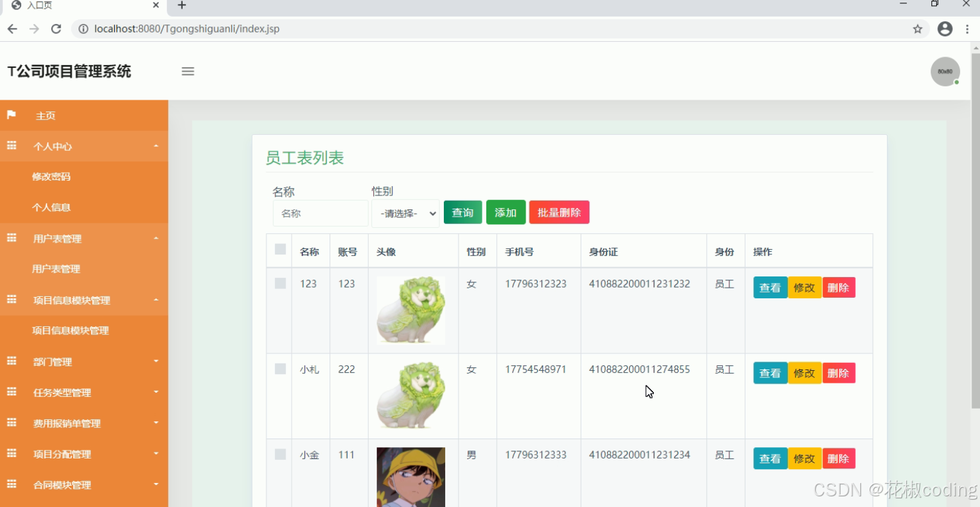Click the 添加 button
Screen dimensions: 980x507
506,212
